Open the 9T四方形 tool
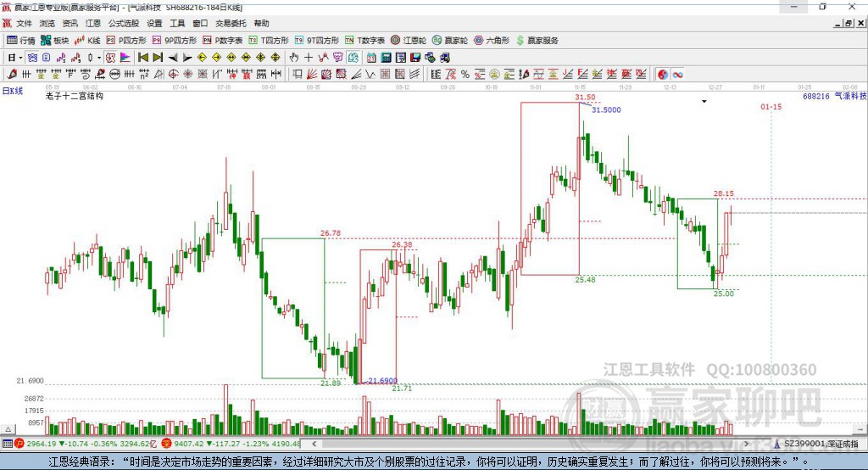Image resolution: width=868 pixels, height=470 pixels. (317, 41)
